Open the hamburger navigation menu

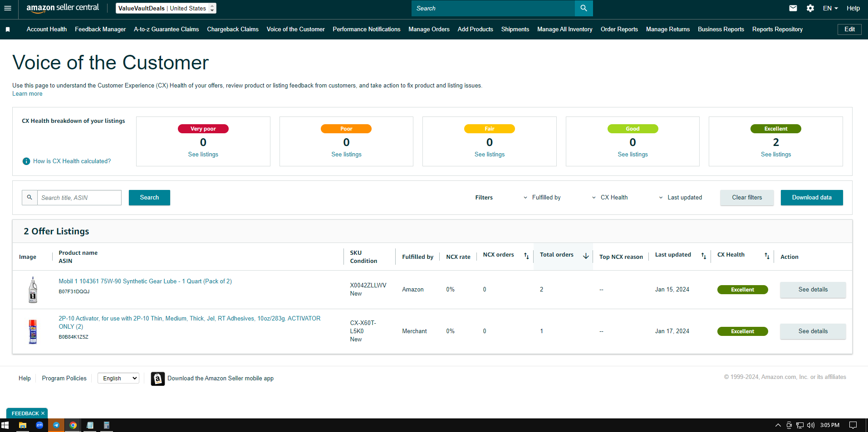[x=8, y=8]
